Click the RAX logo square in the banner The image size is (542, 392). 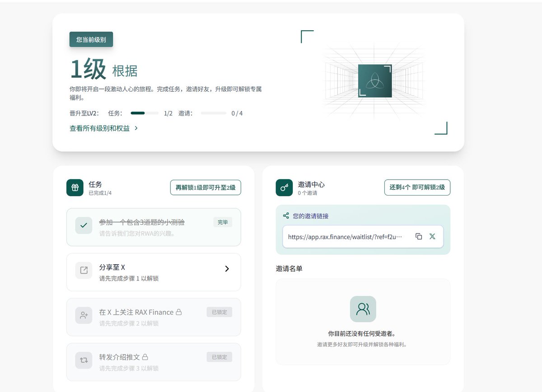point(375,81)
